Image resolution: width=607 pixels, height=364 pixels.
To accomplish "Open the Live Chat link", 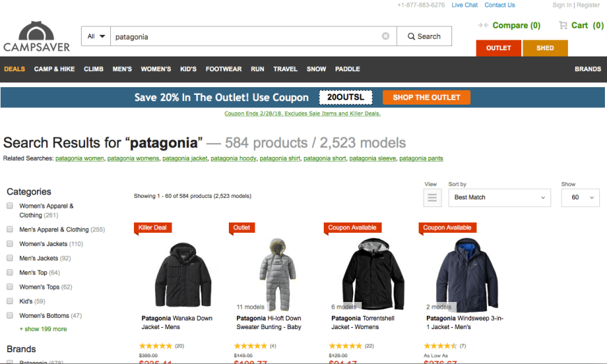I will [x=465, y=5].
